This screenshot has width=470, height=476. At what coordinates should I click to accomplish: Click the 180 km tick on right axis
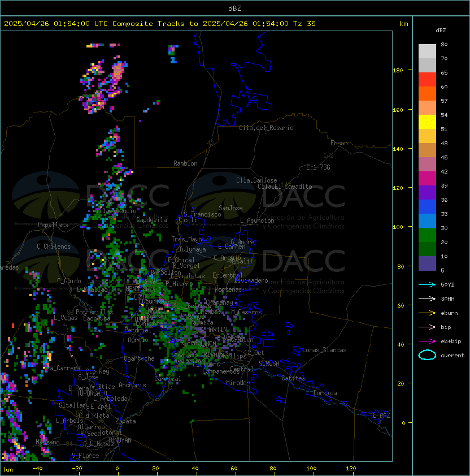pos(398,71)
